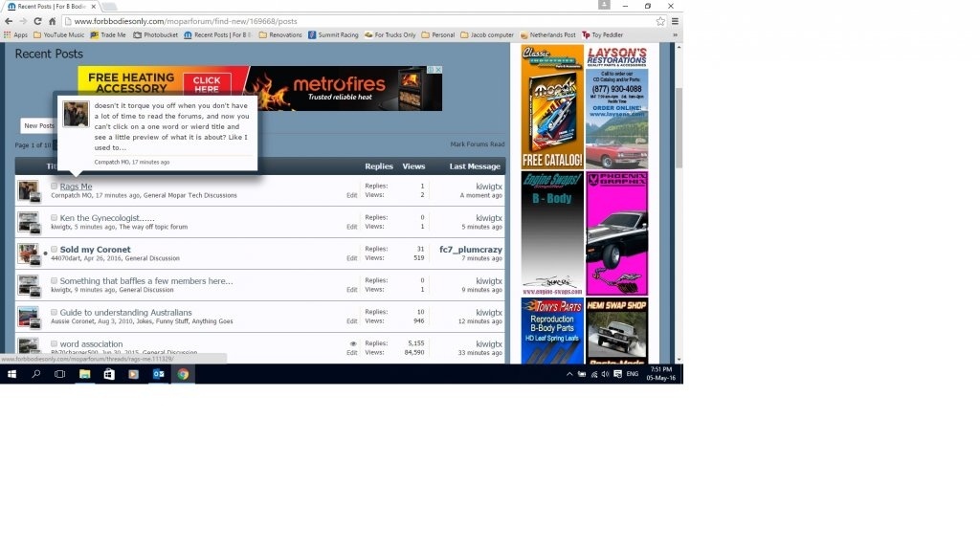Image resolution: width=980 pixels, height=551 pixels.
Task: Open File Explorer from the taskbar
Action: coord(84,374)
